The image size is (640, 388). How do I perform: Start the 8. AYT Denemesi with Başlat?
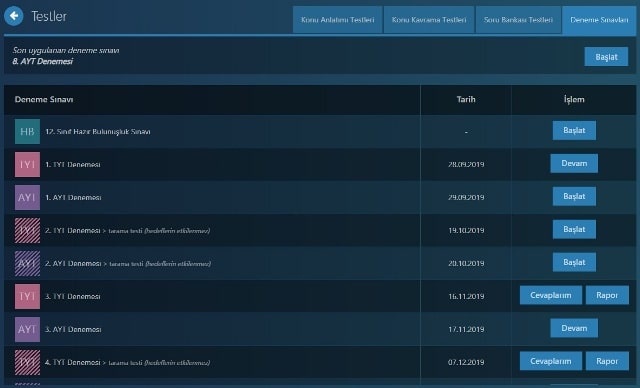click(606, 57)
